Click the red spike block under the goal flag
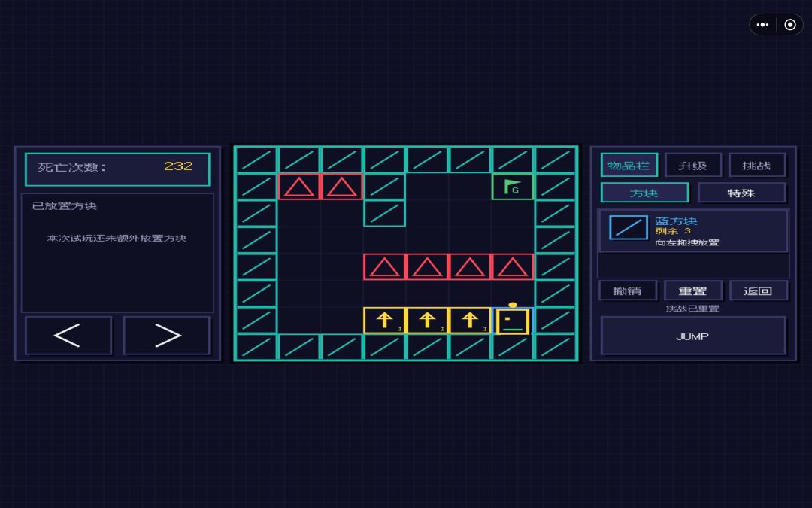The height and width of the screenshot is (508, 812). click(x=512, y=267)
